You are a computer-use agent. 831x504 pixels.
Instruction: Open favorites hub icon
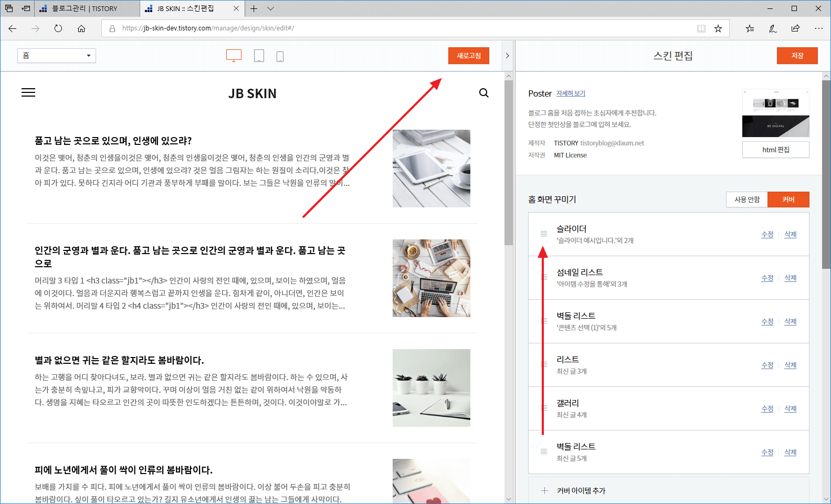pyautogui.click(x=750, y=28)
